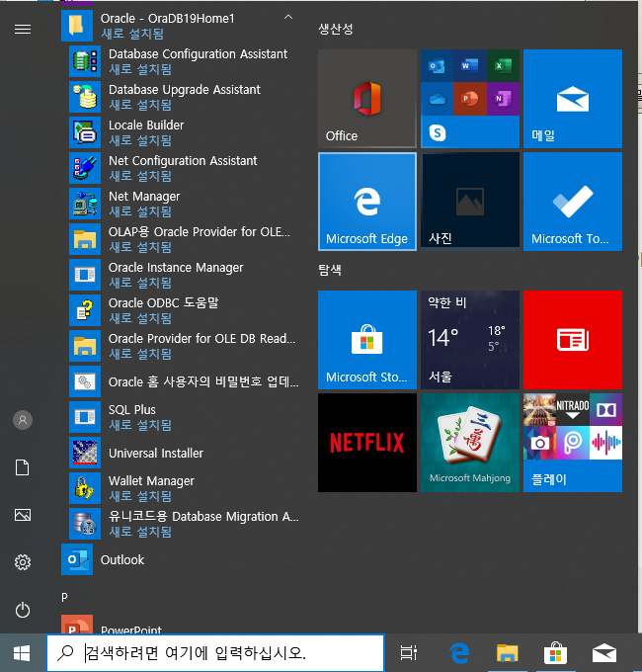The image size is (642, 672).
Task: Open the Pictures sidebar icon
Action: [x=23, y=515]
